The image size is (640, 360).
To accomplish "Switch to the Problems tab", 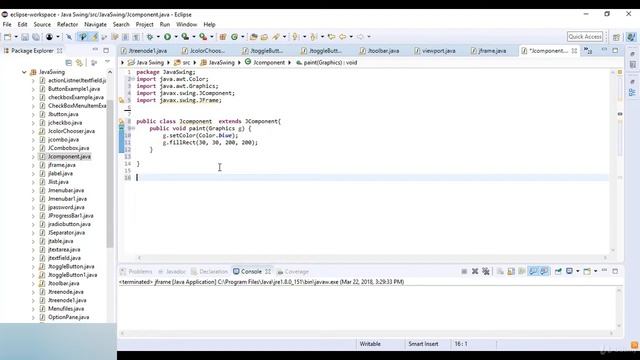I will 136,271.
